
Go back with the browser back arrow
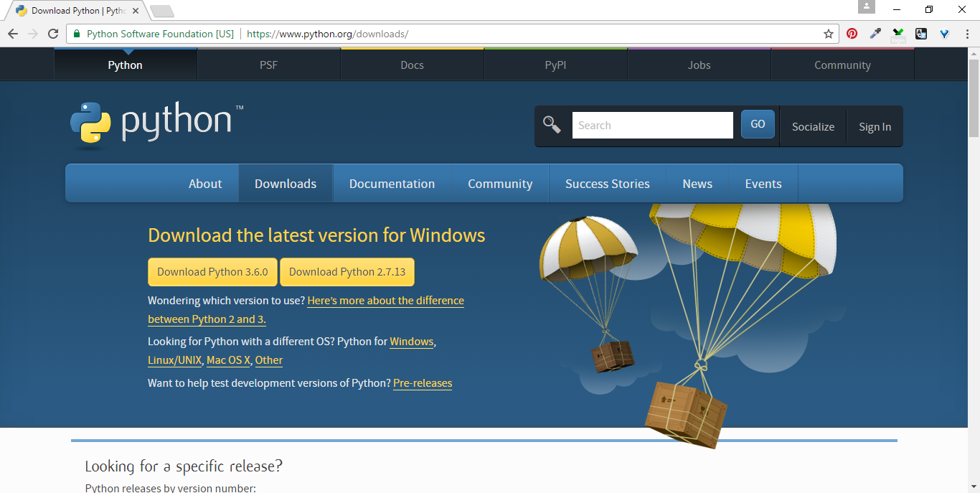coord(13,34)
